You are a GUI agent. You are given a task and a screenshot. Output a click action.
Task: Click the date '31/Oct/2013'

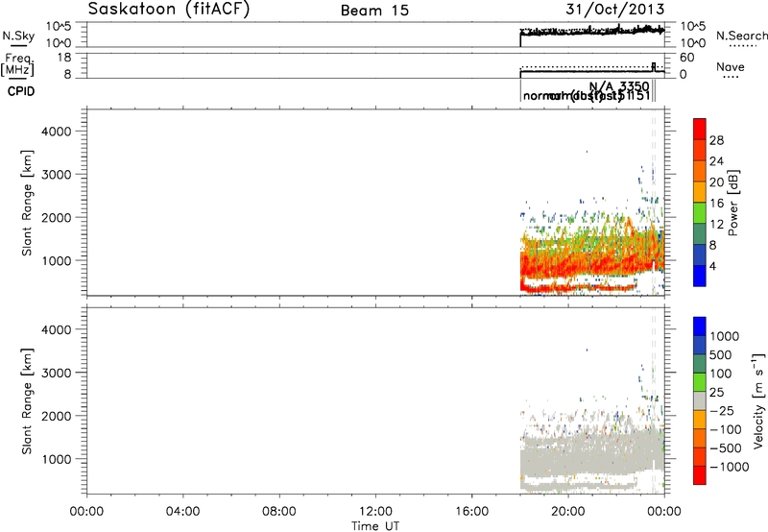click(615, 10)
